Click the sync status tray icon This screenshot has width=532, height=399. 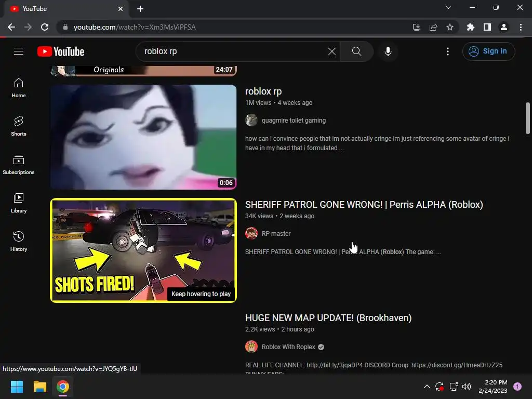(440, 387)
